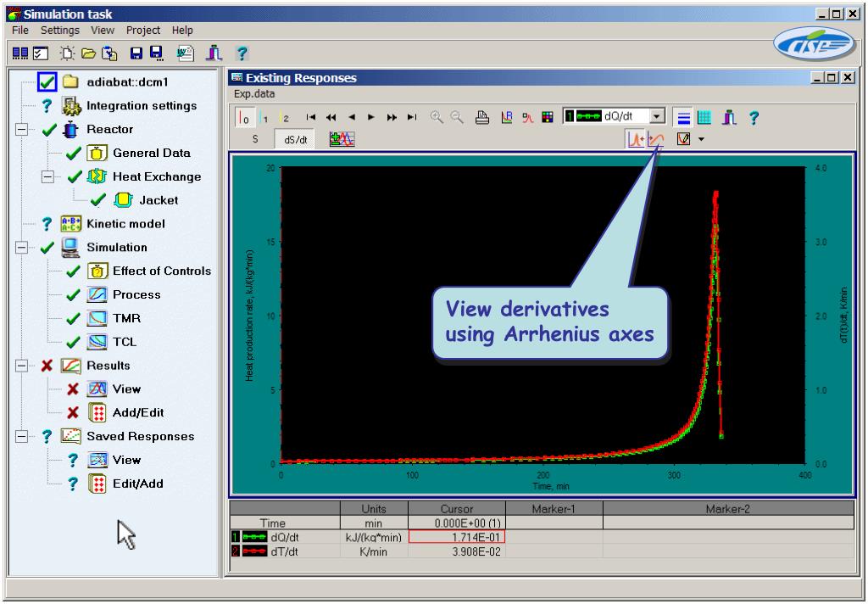Step cursor forward with single right arrow

coord(371,117)
